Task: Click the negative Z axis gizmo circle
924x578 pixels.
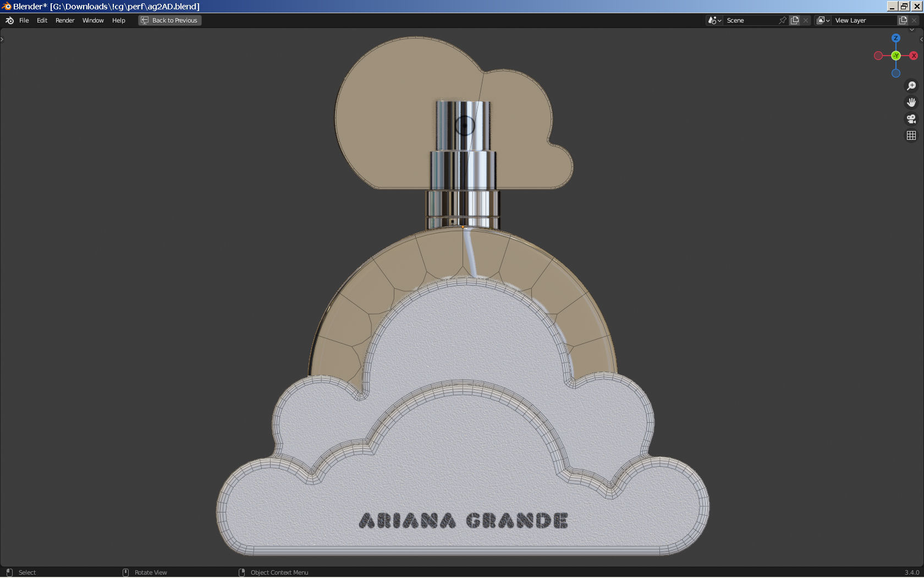Action: pos(896,73)
